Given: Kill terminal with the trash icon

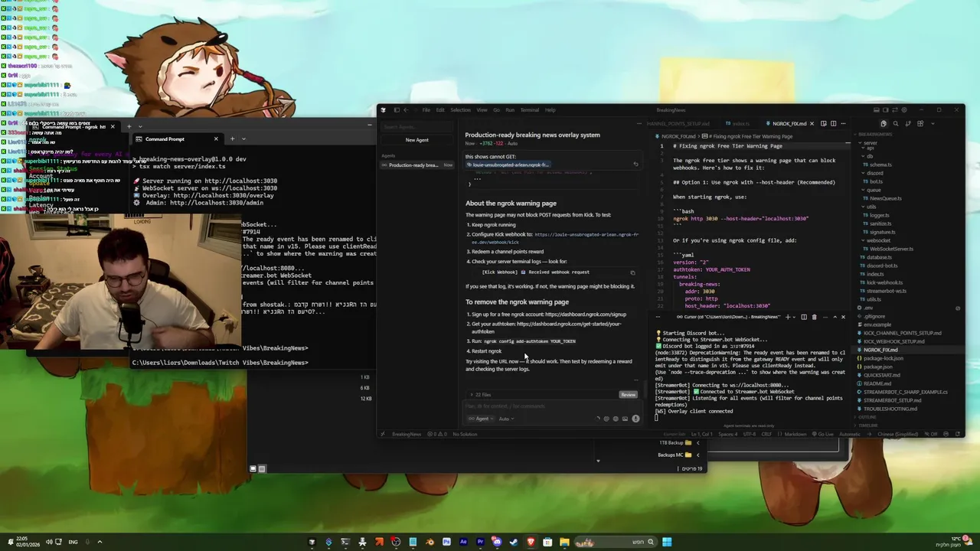Looking at the screenshot, I should 814,317.
